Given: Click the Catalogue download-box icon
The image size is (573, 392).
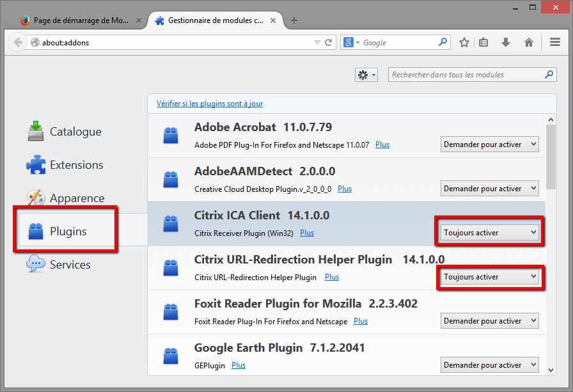Looking at the screenshot, I should (x=35, y=131).
